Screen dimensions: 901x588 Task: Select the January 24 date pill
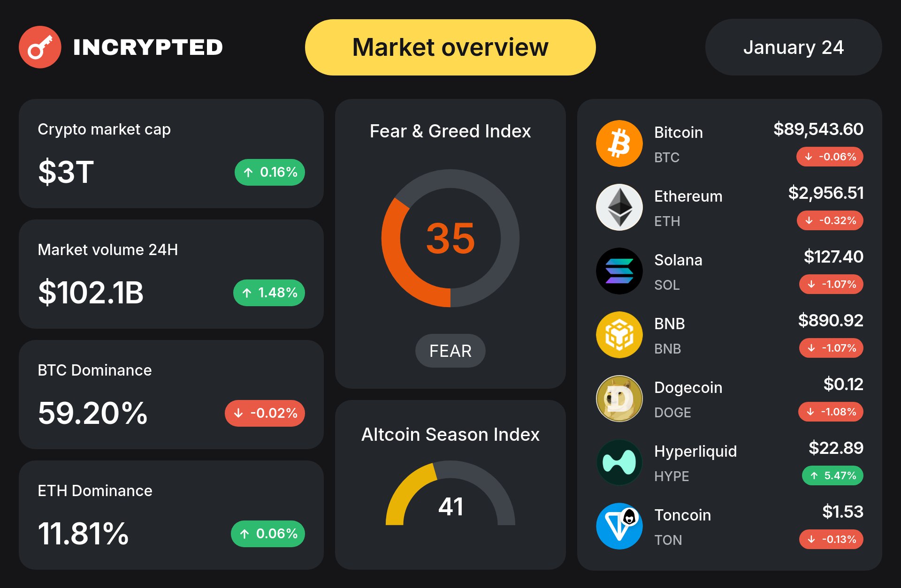tap(793, 47)
